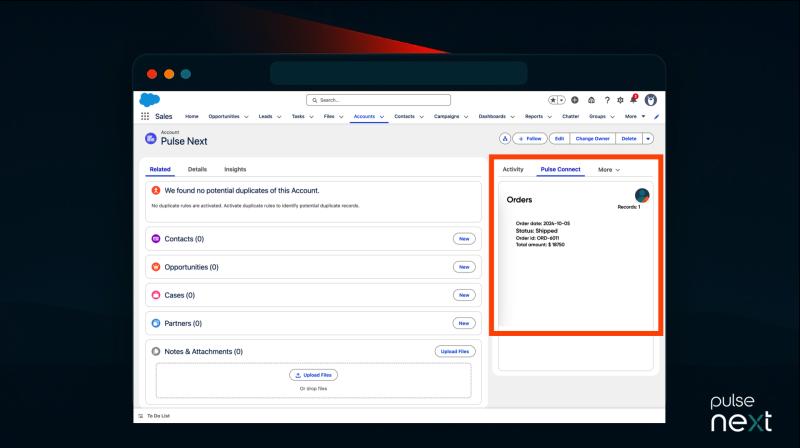Click the 'Order id: ORD-6011' text
Image resolution: width=800 pixels, height=448 pixels.
537,238
